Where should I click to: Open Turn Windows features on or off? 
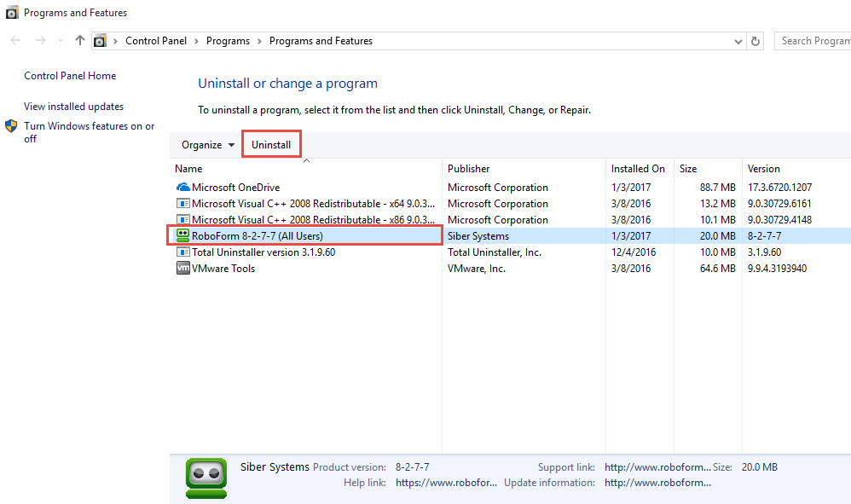pyautogui.click(x=89, y=132)
